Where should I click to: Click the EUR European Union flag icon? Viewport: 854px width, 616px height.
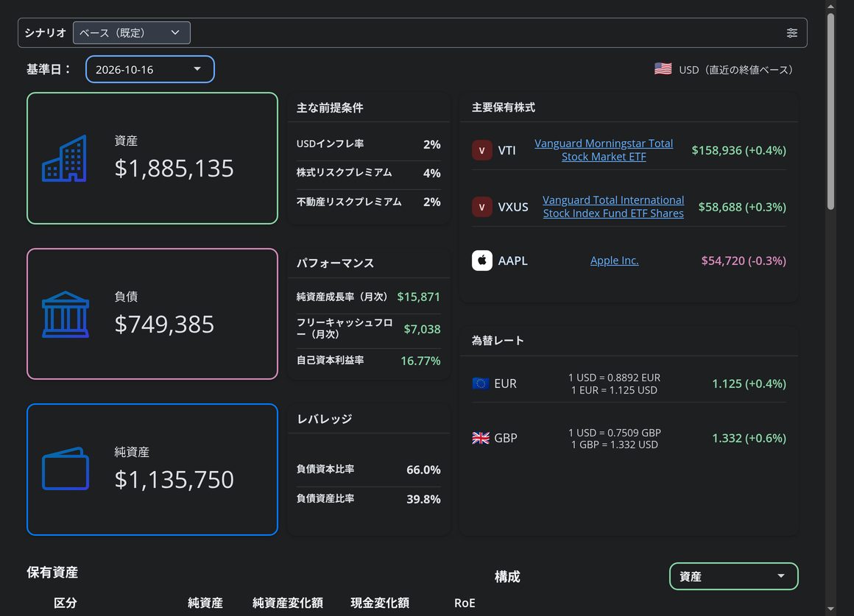[x=480, y=383]
